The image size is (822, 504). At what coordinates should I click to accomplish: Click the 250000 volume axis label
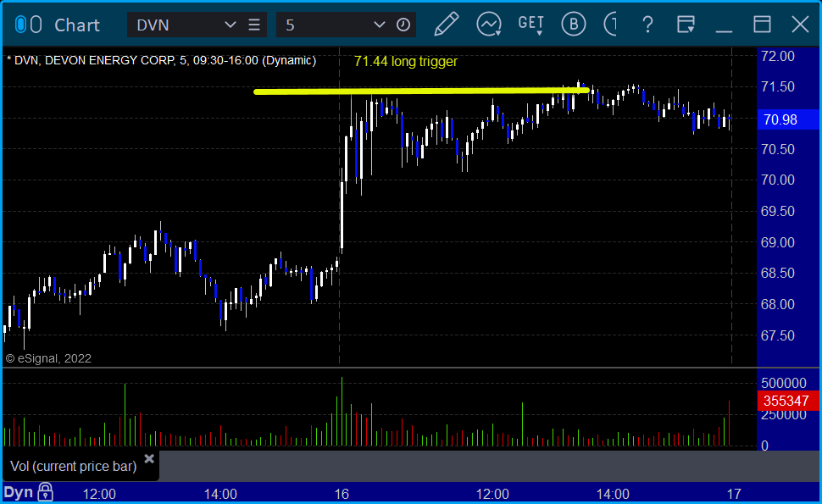784,415
